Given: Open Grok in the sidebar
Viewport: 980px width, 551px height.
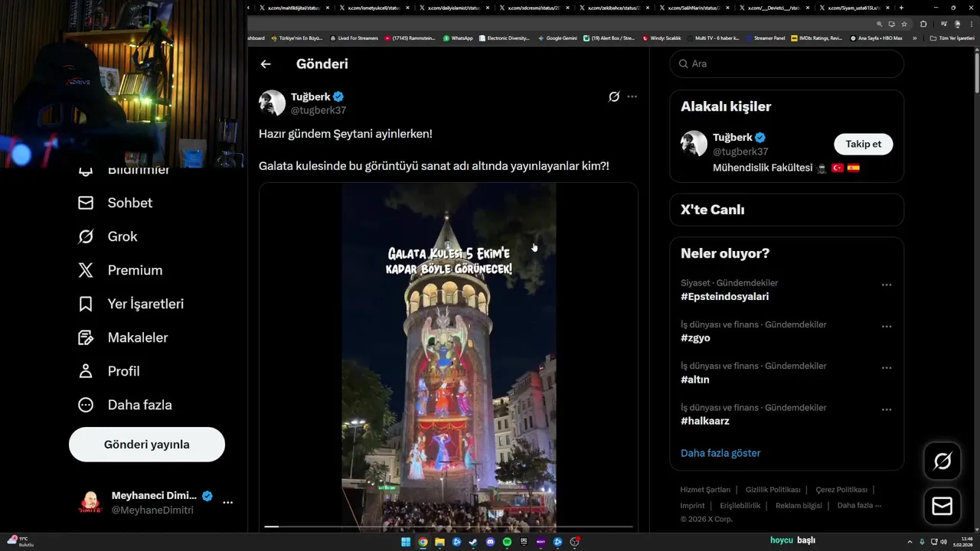Looking at the screenshot, I should [107, 236].
